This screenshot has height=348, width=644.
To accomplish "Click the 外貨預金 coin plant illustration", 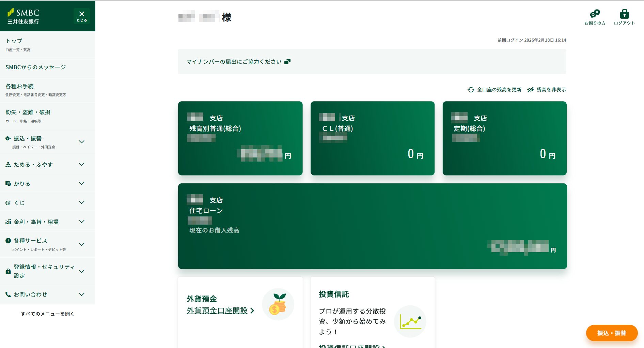I will [x=278, y=304].
